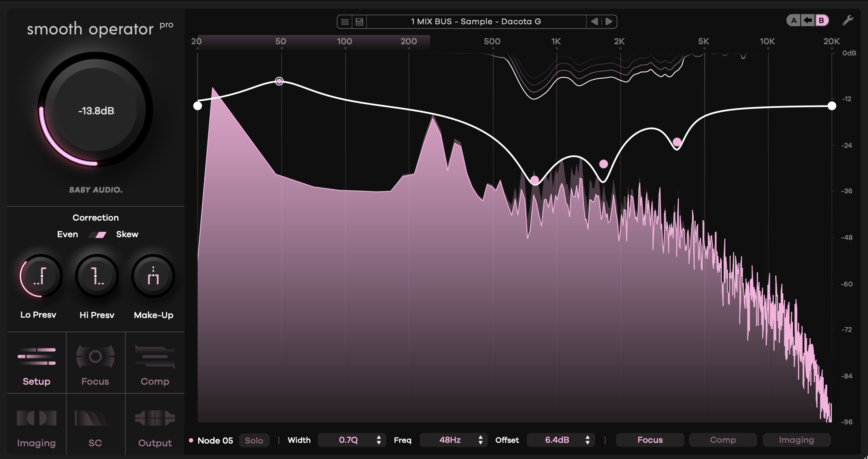The height and width of the screenshot is (459, 868).
Task: Click the Lo Presv label text
Action: tap(38, 315)
